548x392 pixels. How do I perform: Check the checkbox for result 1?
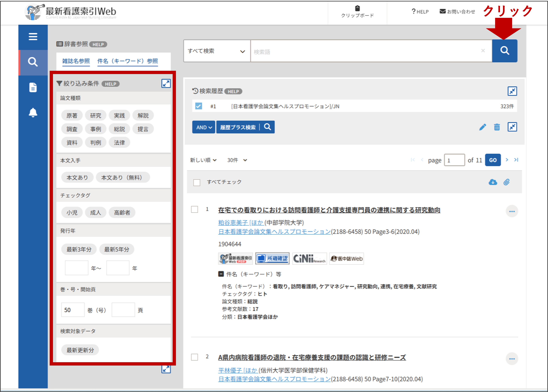click(194, 209)
